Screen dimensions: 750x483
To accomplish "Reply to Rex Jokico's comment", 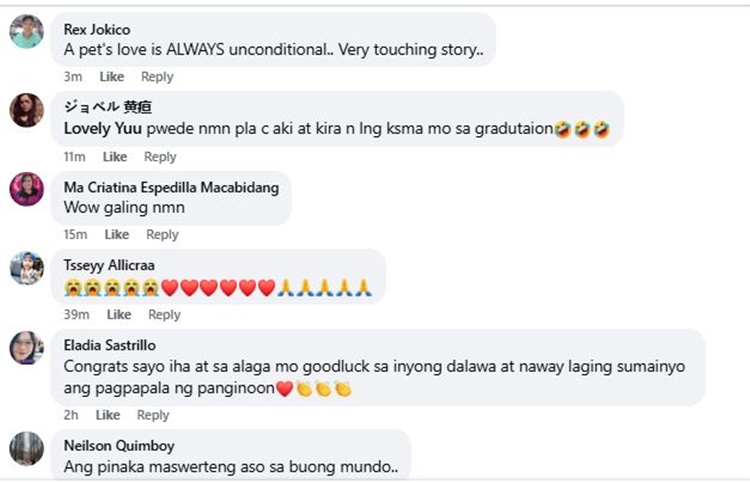I will click(157, 77).
